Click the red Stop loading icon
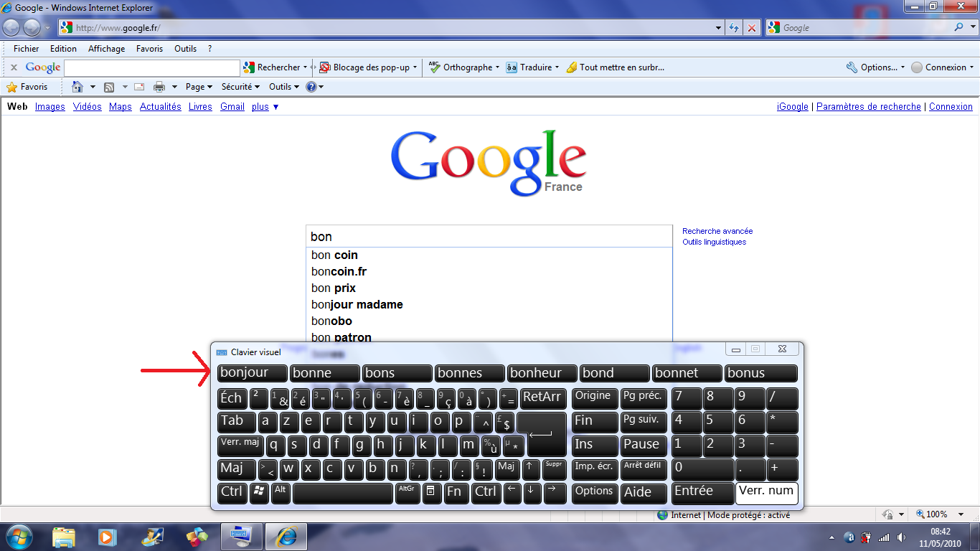Screen dimensions: 980x551 pos(751,28)
